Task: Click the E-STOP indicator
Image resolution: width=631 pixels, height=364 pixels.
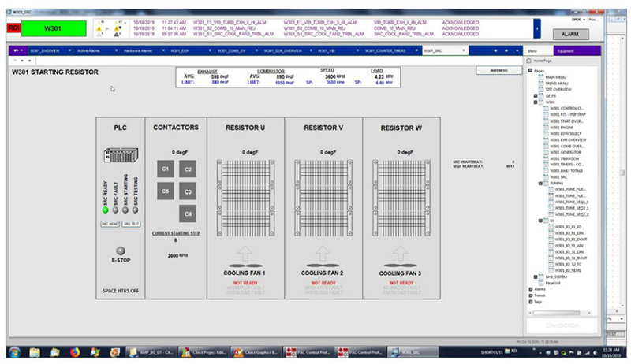Action: click(x=121, y=251)
